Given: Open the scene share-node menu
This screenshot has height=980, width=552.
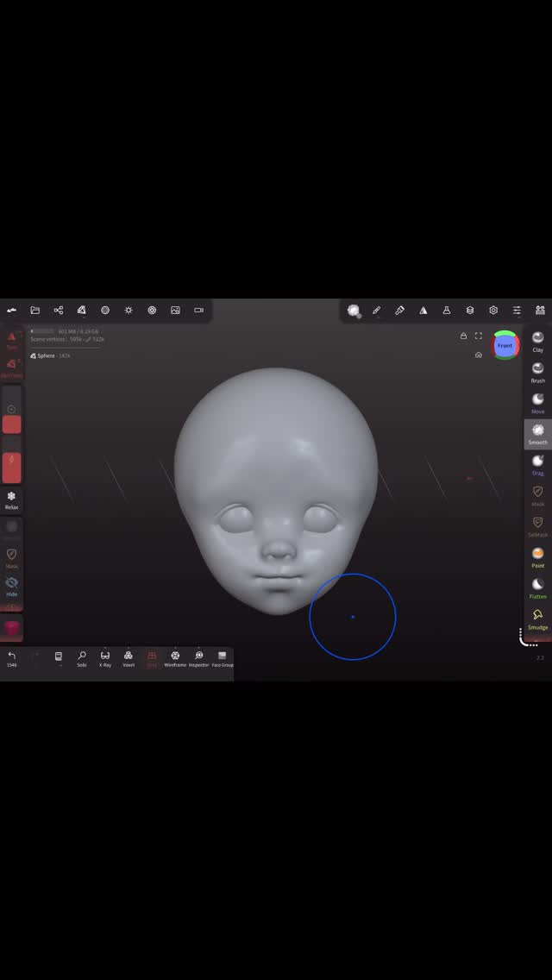Looking at the screenshot, I should click(58, 310).
